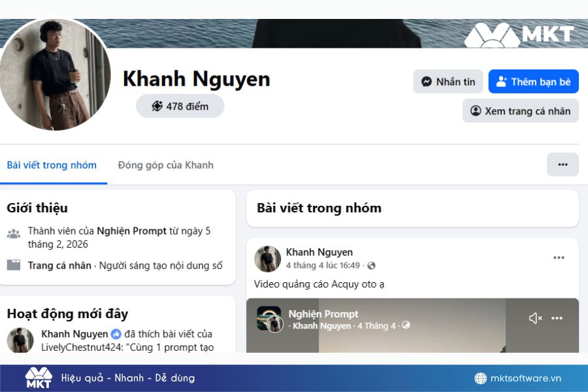This screenshot has height=392, width=588.
Task: Click the add-friend icon in Thêm bạn bè
Action: coord(502,82)
